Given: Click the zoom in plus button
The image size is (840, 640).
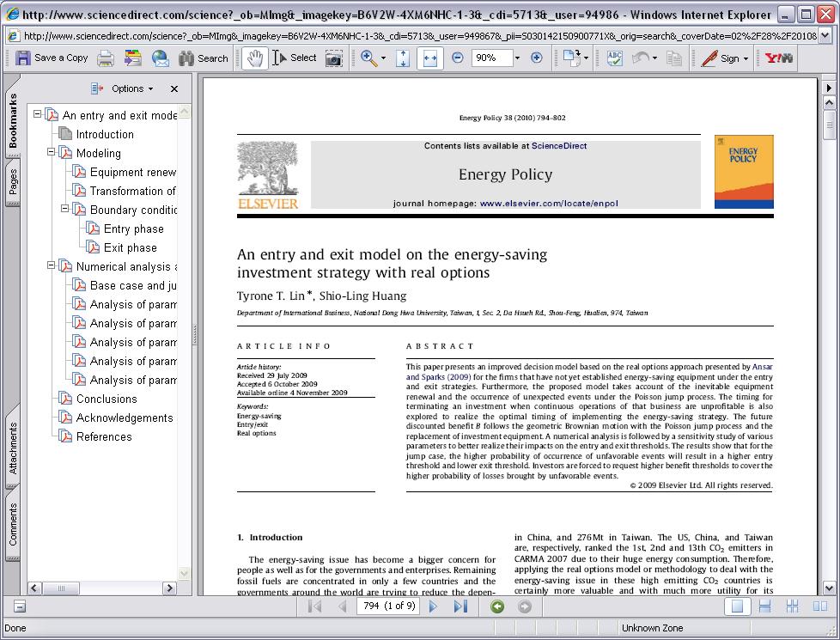Looking at the screenshot, I should pos(536,58).
